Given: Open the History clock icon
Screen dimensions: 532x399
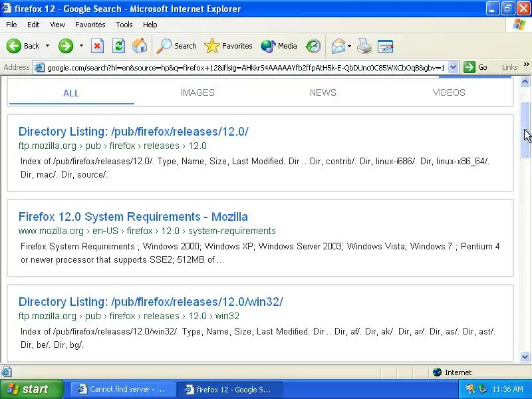Looking at the screenshot, I should [313, 46].
